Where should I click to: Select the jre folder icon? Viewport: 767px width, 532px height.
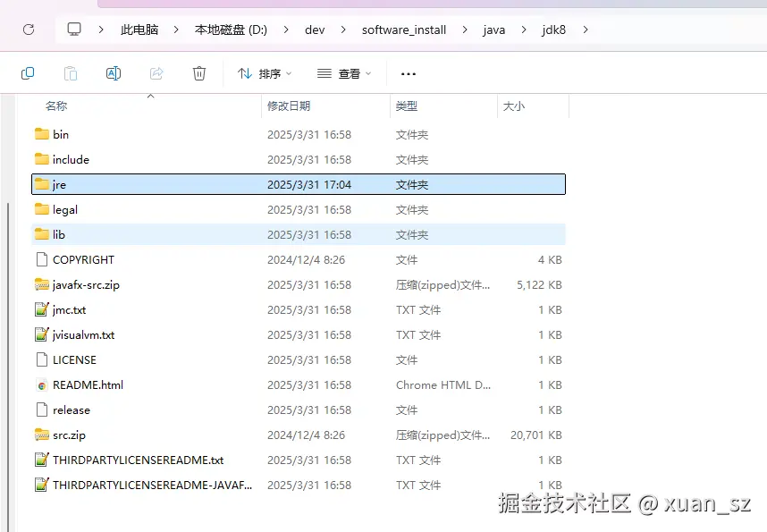click(x=42, y=184)
